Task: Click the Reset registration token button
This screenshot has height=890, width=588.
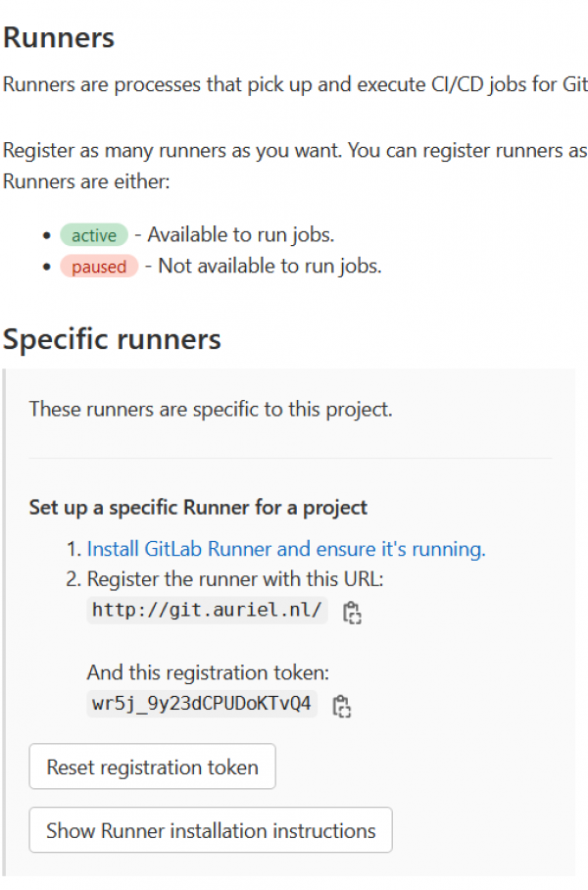Action: [152, 766]
